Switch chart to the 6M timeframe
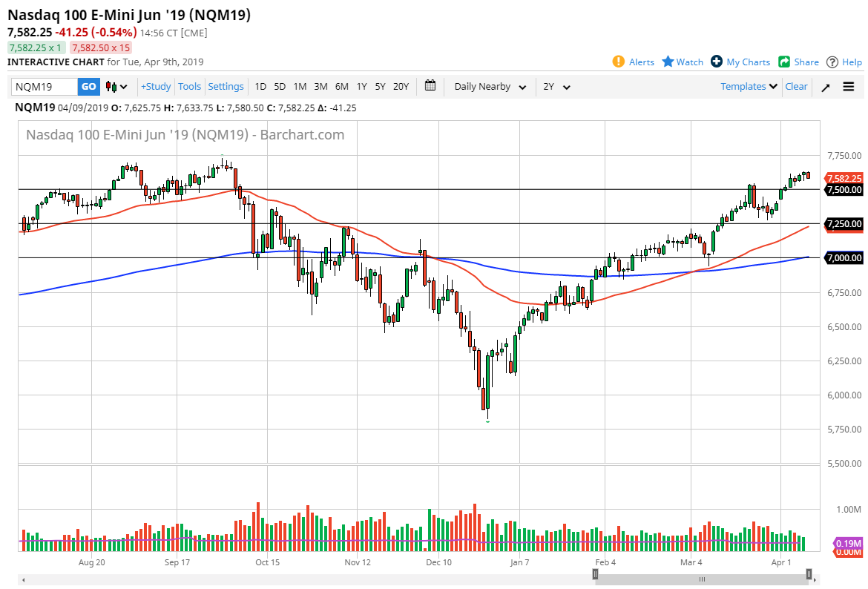 click(x=341, y=87)
